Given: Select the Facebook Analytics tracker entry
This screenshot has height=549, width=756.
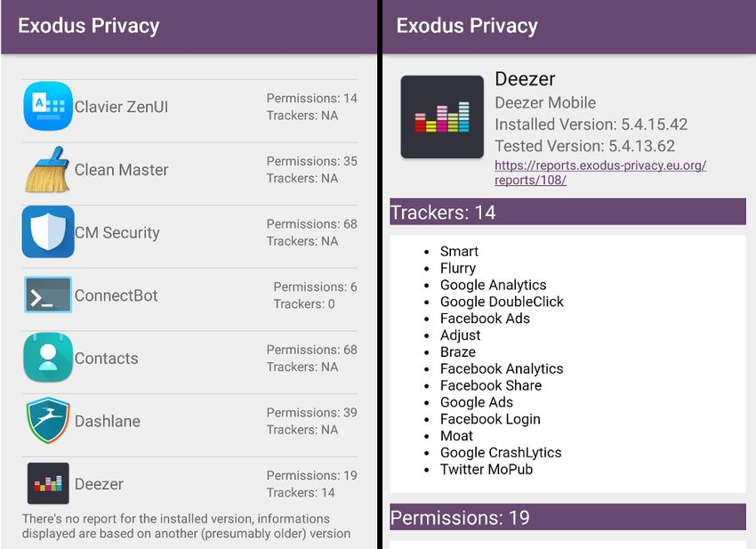Looking at the screenshot, I should pos(502,368).
